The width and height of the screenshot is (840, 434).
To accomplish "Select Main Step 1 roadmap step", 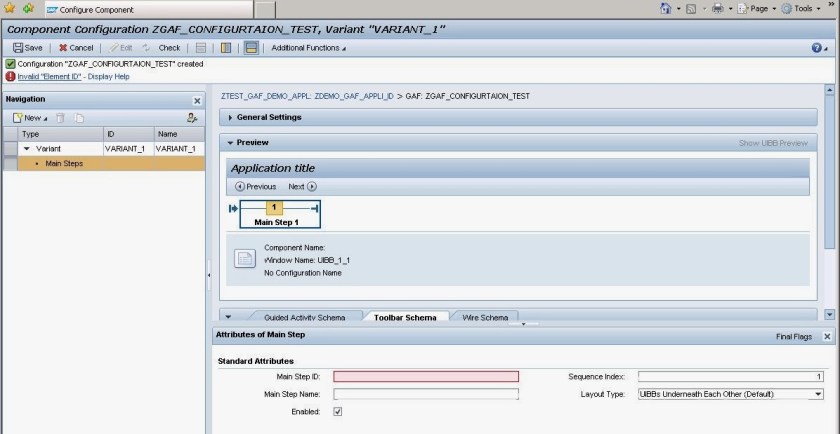I will click(x=280, y=214).
